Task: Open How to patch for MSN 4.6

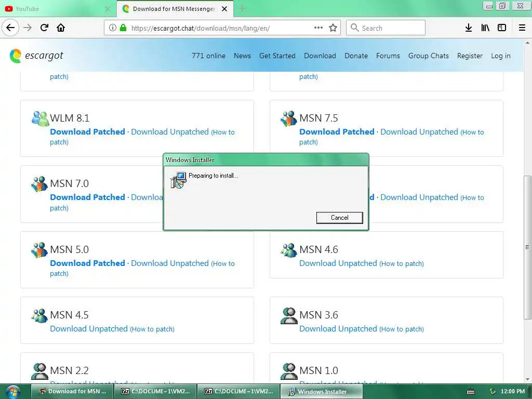Action: (402, 263)
